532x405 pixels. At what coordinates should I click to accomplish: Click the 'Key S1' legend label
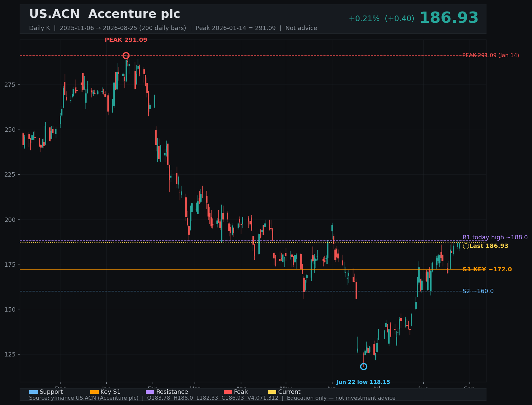(x=110, y=392)
